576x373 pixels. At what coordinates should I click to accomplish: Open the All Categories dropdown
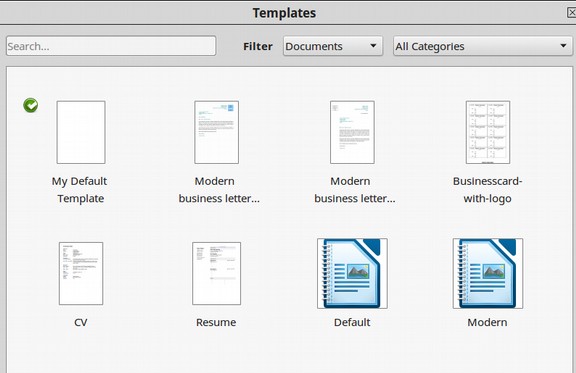tap(483, 46)
